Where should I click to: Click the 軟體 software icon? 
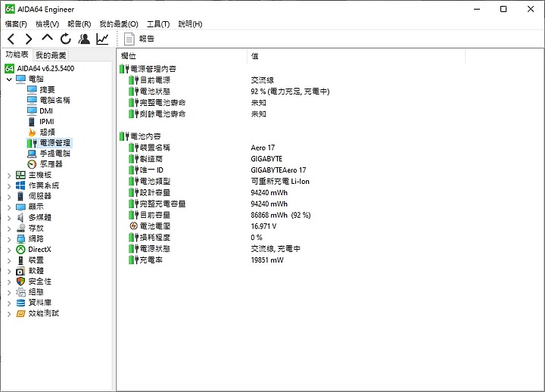tap(21, 271)
